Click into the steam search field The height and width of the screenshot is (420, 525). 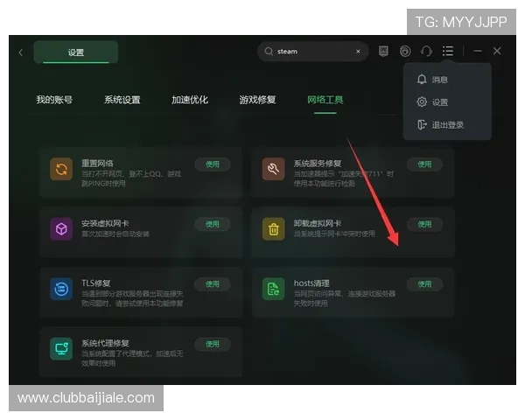click(312, 52)
